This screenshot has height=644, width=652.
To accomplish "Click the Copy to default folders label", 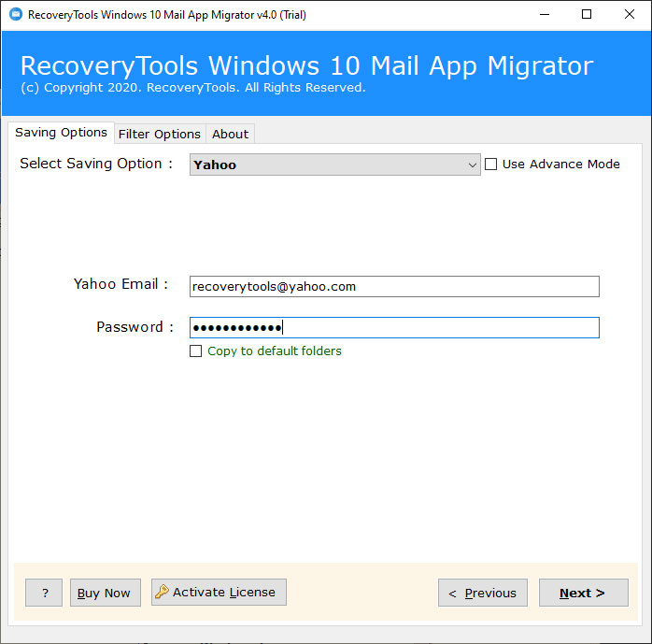I will [275, 351].
